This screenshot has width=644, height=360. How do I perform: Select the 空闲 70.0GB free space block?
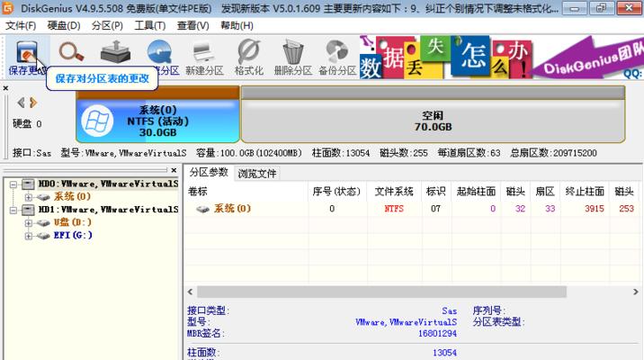click(x=433, y=114)
